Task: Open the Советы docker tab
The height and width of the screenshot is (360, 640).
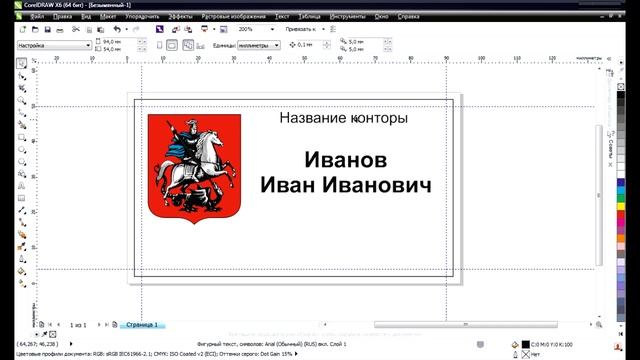Action: [610, 149]
